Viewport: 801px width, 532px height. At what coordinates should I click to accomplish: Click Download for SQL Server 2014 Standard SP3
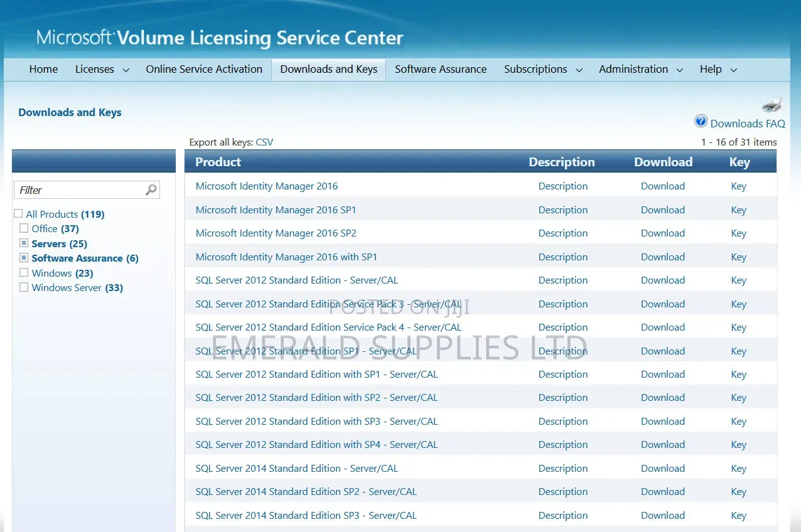tap(663, 515)
